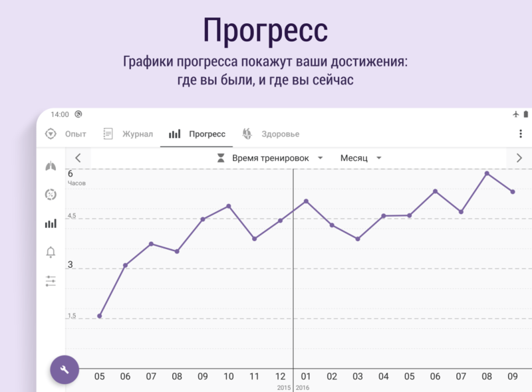
Task: Switch to the Журнал tab
Action: (128, 134)
